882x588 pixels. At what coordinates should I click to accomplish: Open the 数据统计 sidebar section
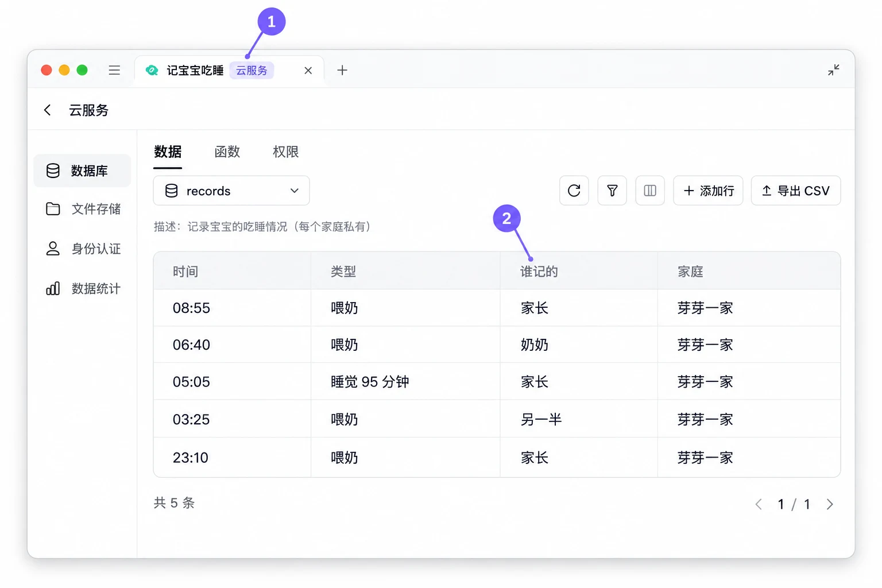pyautogui.click(x=82, y=288)
